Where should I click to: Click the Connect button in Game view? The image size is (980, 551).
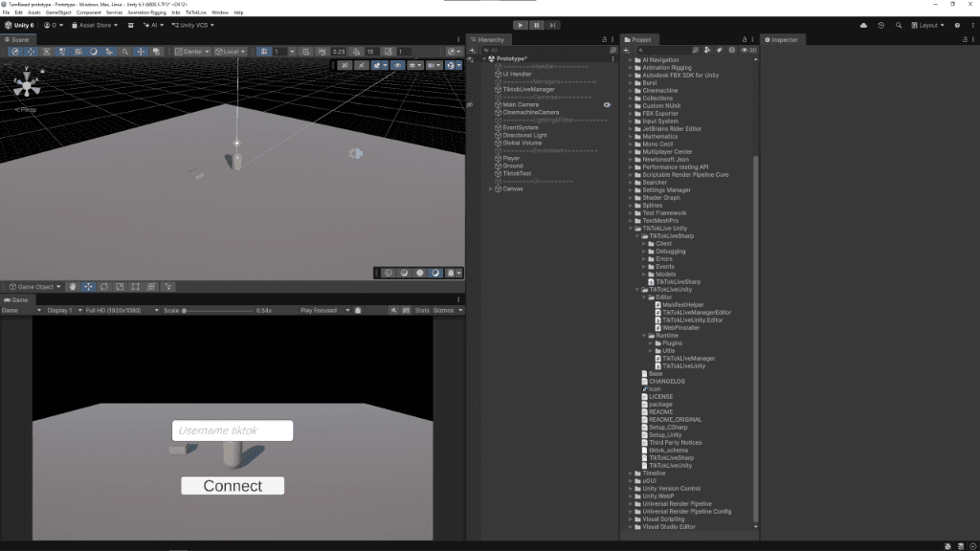click(x=233, y=485)
